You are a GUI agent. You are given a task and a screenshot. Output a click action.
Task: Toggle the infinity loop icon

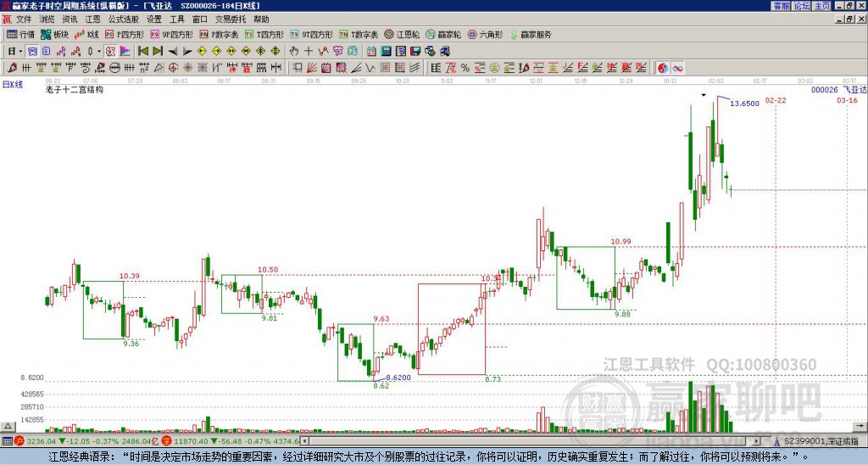tap(677, 68)
